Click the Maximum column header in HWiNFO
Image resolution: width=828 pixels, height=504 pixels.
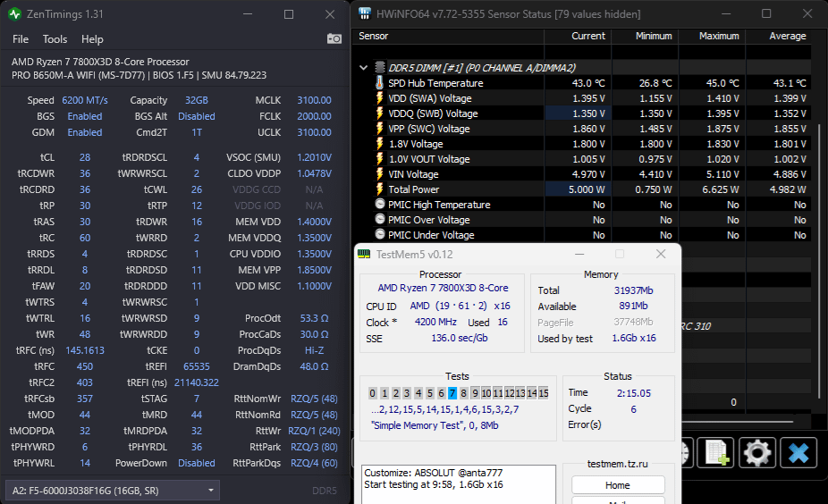tap(712, 36)
